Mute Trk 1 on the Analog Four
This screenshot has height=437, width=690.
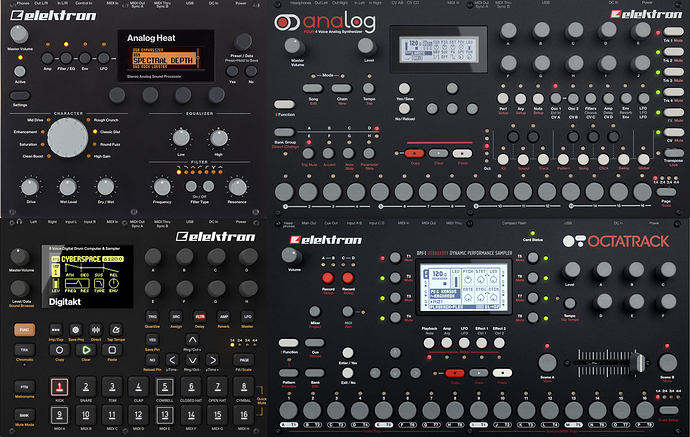[673, 32]
